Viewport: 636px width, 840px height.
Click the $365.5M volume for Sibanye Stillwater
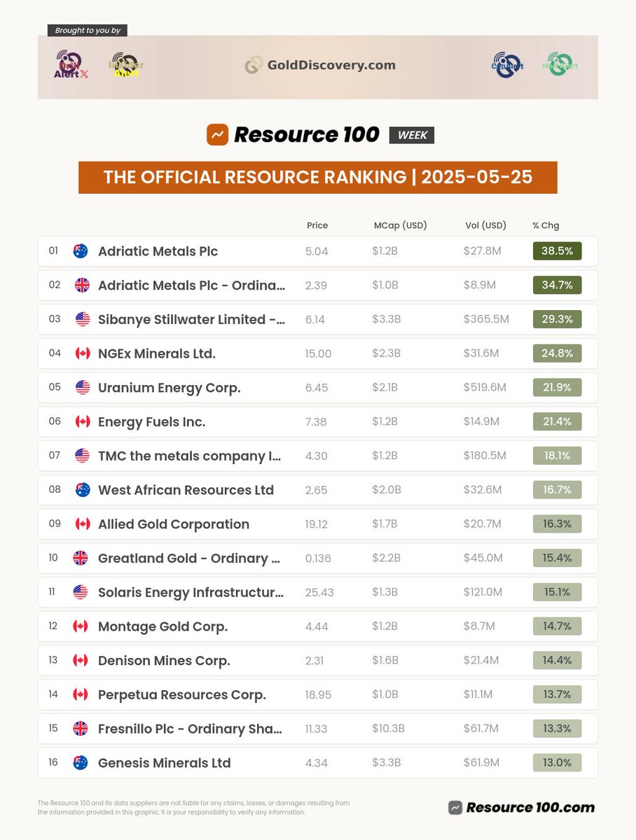[486, 319]
